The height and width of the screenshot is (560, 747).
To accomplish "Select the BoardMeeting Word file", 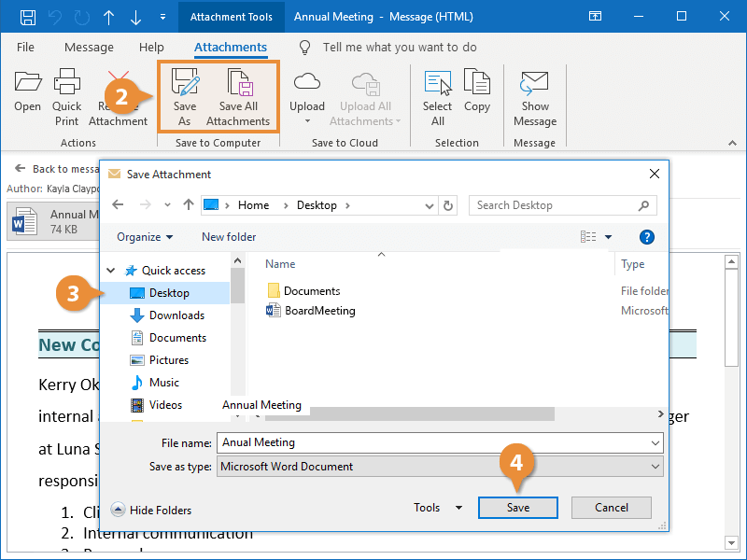I will point(311,311).
